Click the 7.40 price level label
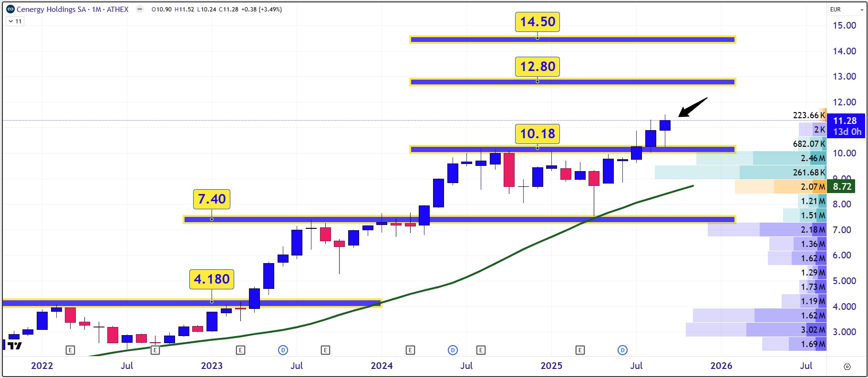The width and height of the screenshot is (868, 378). point(212,199)
